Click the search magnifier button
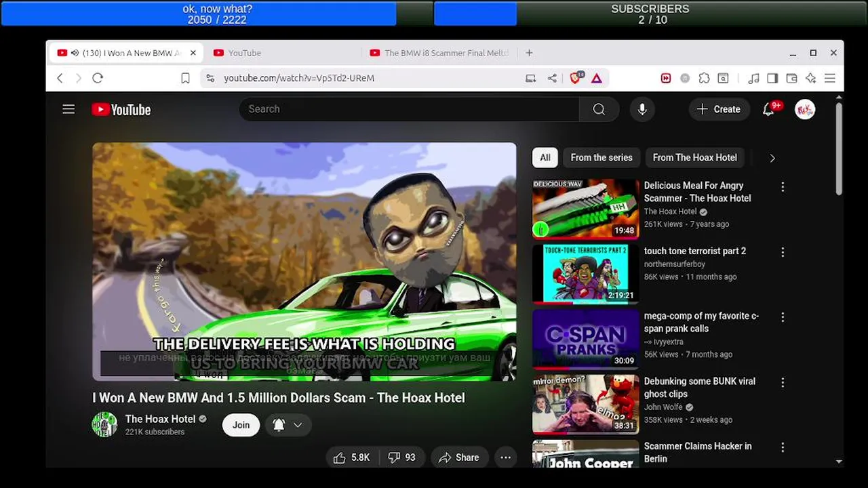The image size is (868, 488). pyautogui.click(x=599, y=109)
